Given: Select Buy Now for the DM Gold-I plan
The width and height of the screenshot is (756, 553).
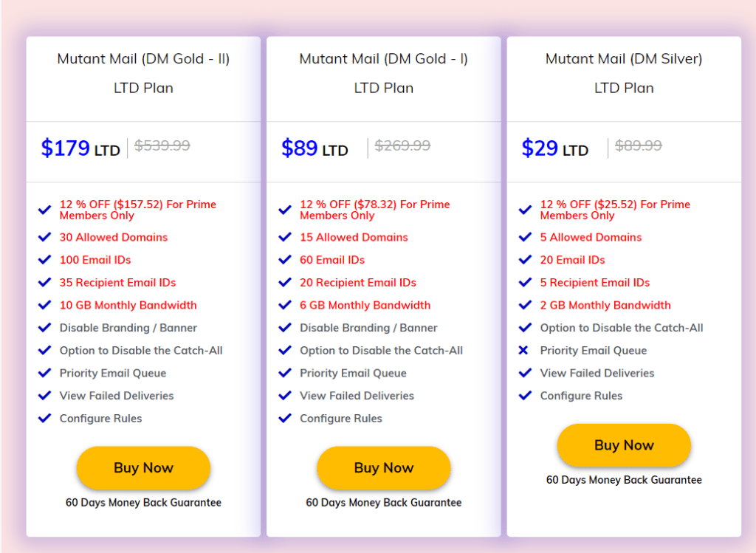Looking at the screenshot, I should coord(384,468).
